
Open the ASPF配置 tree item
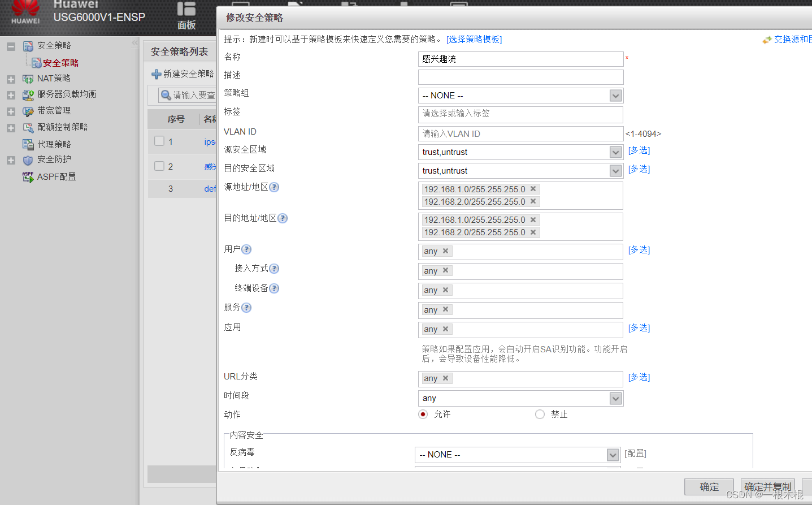click(x=57, y=177)
